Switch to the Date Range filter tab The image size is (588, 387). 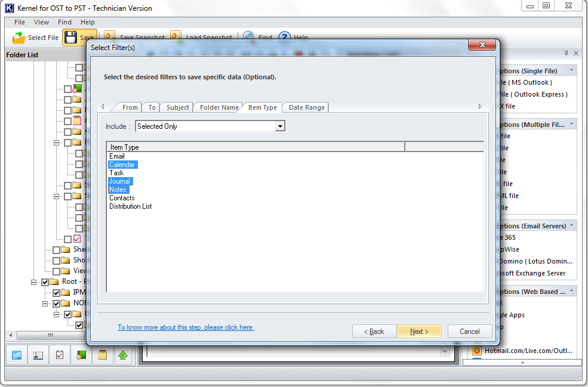click(306, 107)
